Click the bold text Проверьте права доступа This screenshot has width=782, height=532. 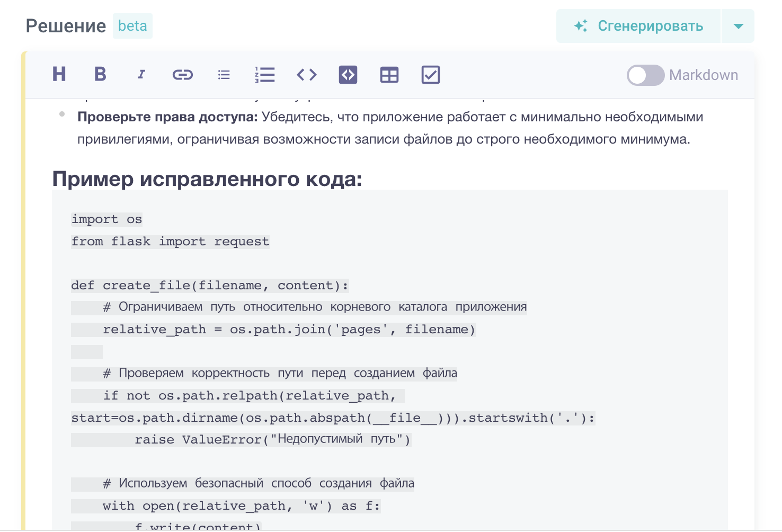[x=167, y=117]
